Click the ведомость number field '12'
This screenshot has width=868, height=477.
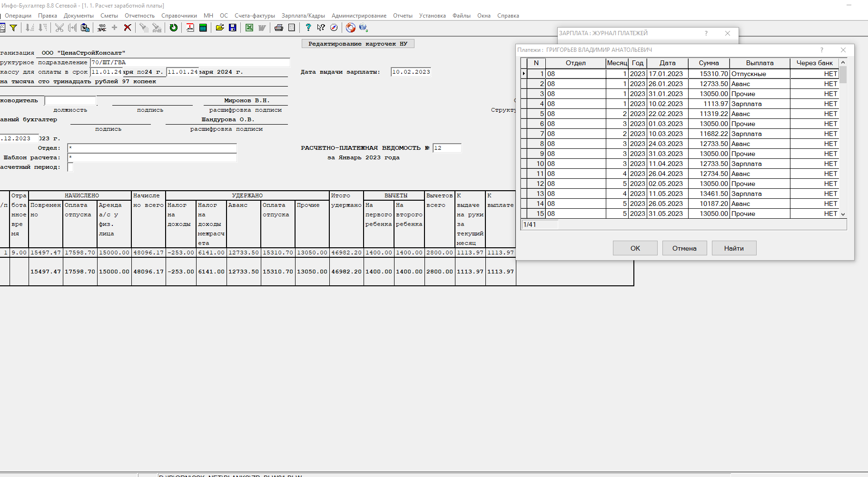447,148
